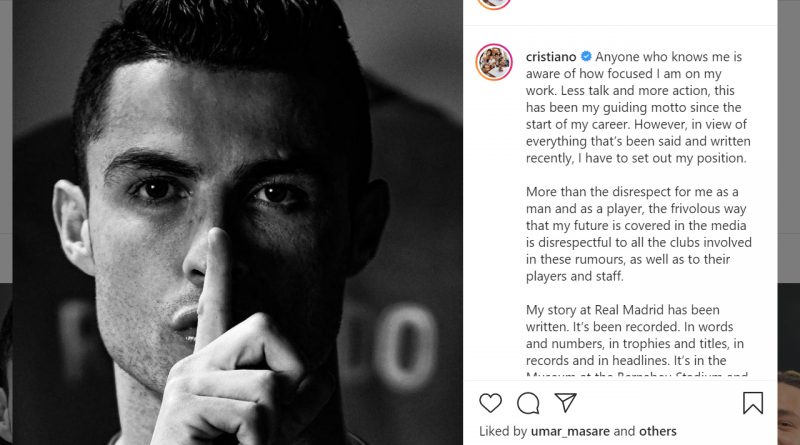Click the blue verified badge beside cristiano
This screenshot has height=445, width=800.
click(586, 56)
